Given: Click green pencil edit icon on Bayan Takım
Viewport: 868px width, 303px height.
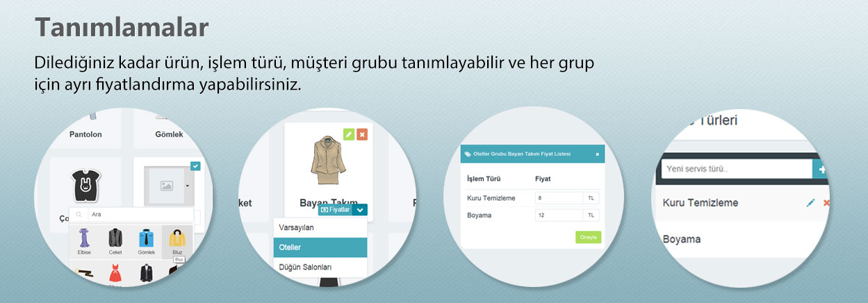Looking at the screenshot, I should [349, 134].
